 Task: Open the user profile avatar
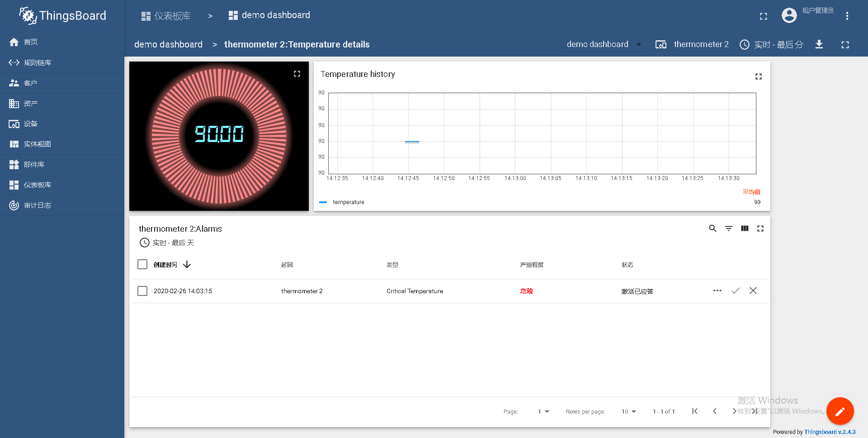tap(789, 16)
